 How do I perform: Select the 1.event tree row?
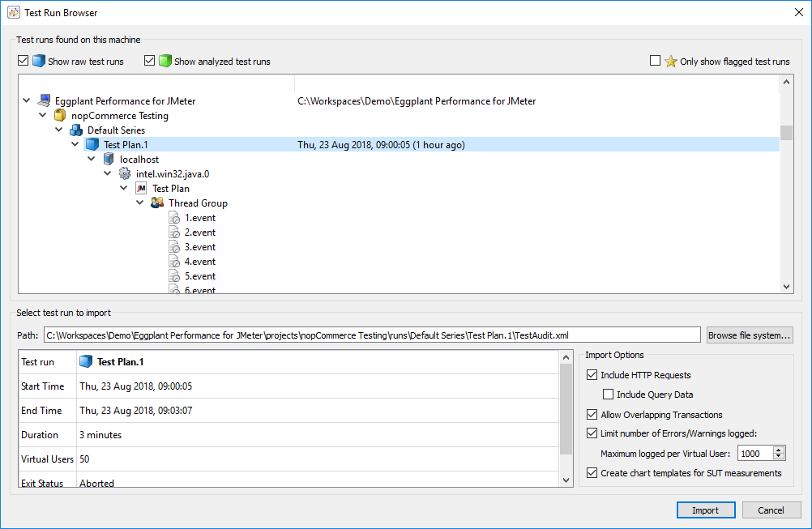click(200, 218)
